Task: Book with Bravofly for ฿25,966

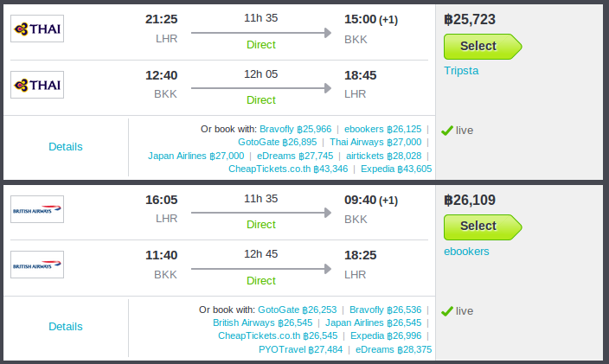Action: pos(296,129)
